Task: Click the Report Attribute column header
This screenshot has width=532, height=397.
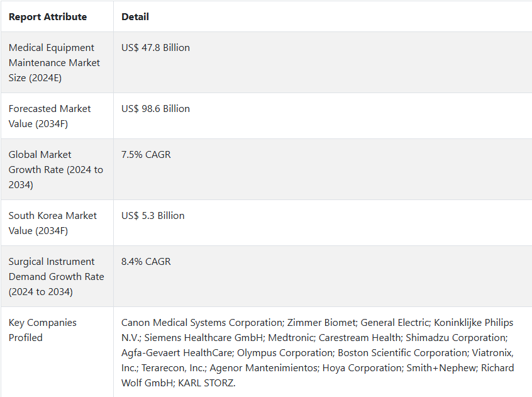Action: pyautogui.click(x=48, y=16)
